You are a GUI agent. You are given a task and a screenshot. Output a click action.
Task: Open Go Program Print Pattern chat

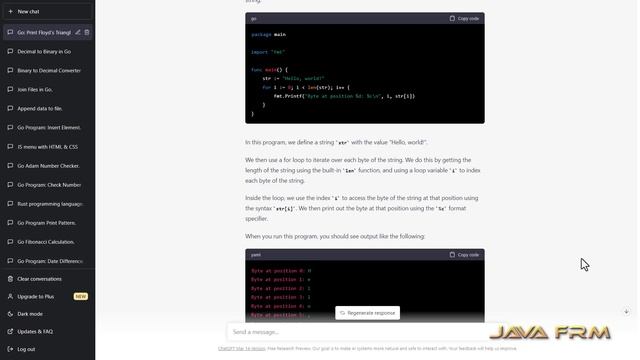click(48, 223)
